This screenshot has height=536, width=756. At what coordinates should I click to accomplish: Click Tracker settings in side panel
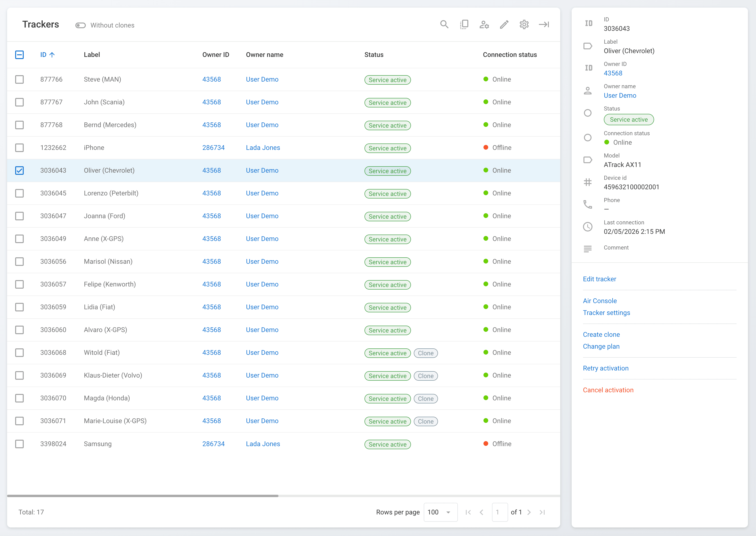click(x=606, y=313)
